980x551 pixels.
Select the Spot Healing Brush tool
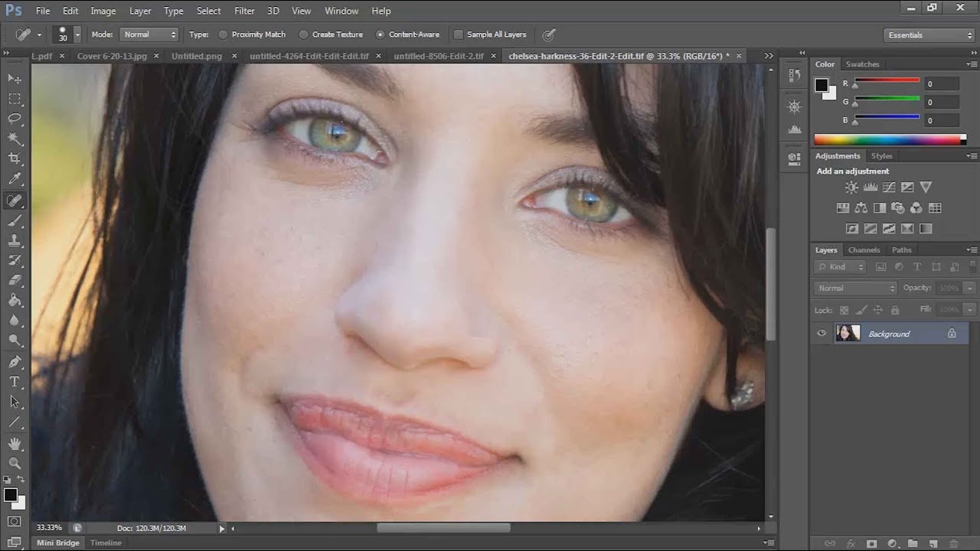point(15,201)
